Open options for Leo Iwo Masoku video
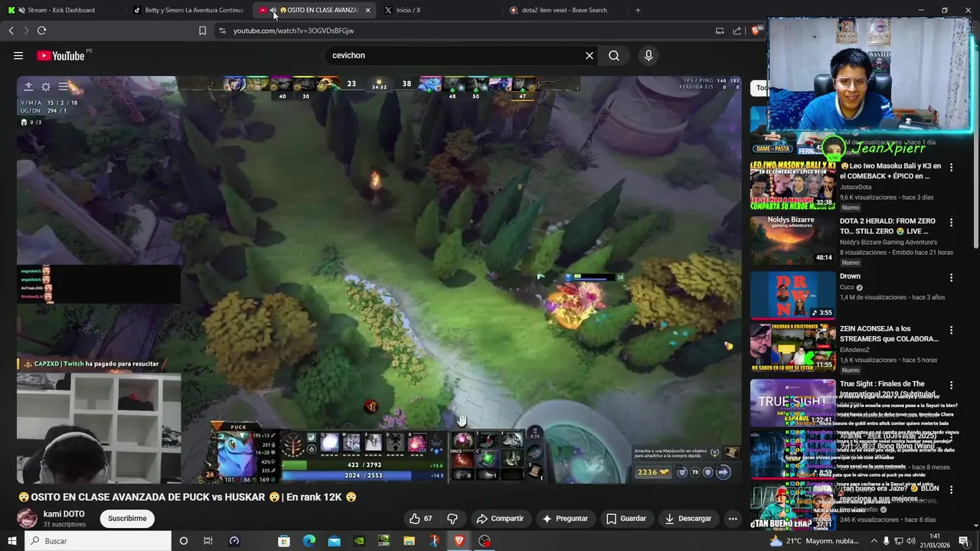The height and width of the screenshot is (551, 980). click(952, 167)
